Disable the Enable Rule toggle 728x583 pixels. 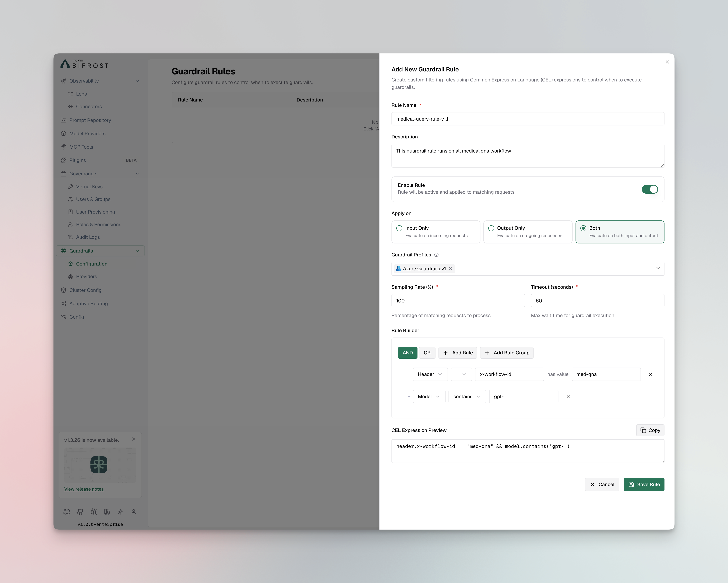tap(650, 189)
